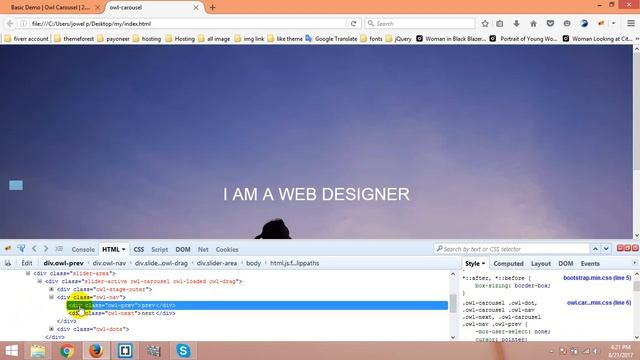The image size is (640, 360).
Task: Close the owl-carousel browser tab
Action: point(196,7)
